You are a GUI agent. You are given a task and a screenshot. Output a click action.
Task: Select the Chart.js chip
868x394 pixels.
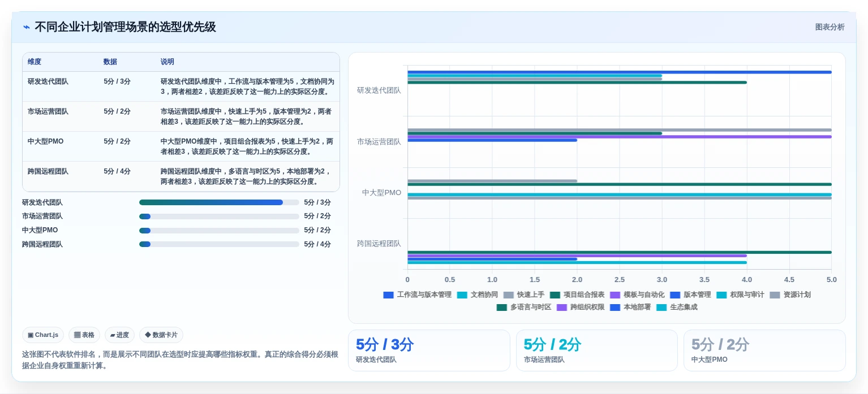tap(43, 335)
